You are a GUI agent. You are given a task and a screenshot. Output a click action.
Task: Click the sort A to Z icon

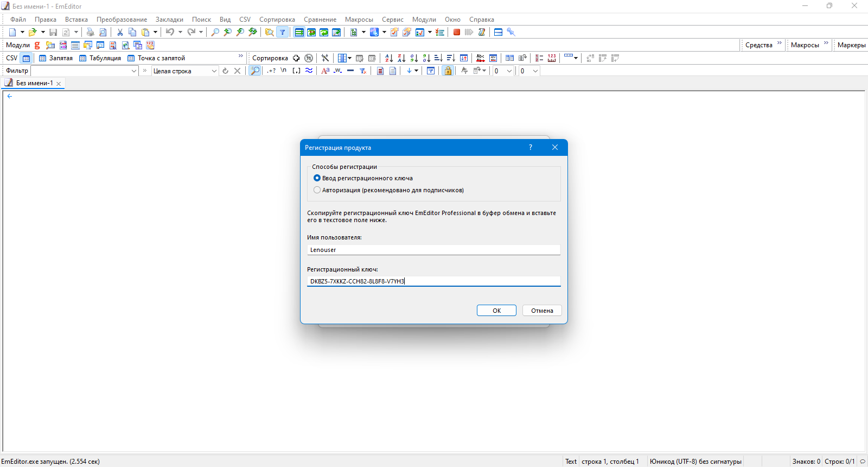pos(389,58)
